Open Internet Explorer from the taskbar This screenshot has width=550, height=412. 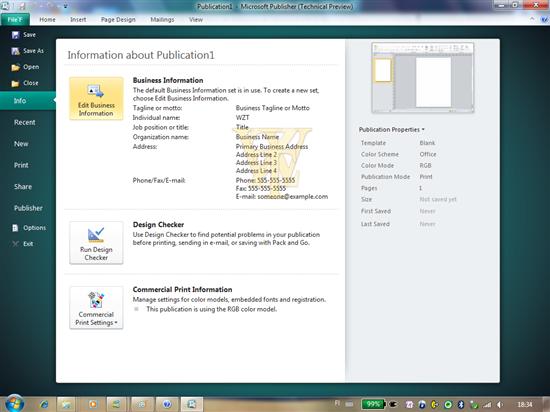(x=44, y=404)
